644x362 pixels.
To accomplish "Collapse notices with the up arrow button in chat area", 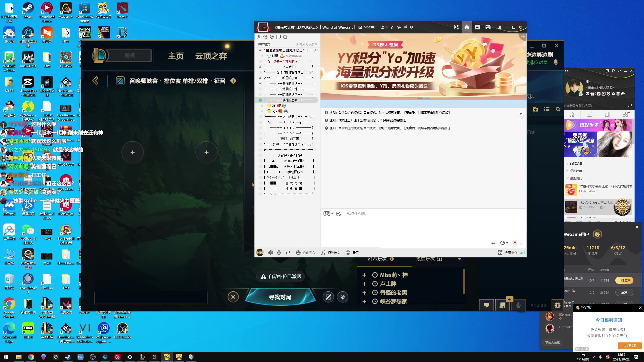I will [521, 114].
